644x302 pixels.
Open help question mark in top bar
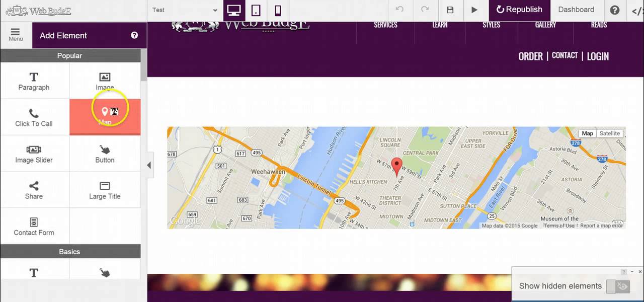coord(615,10)
